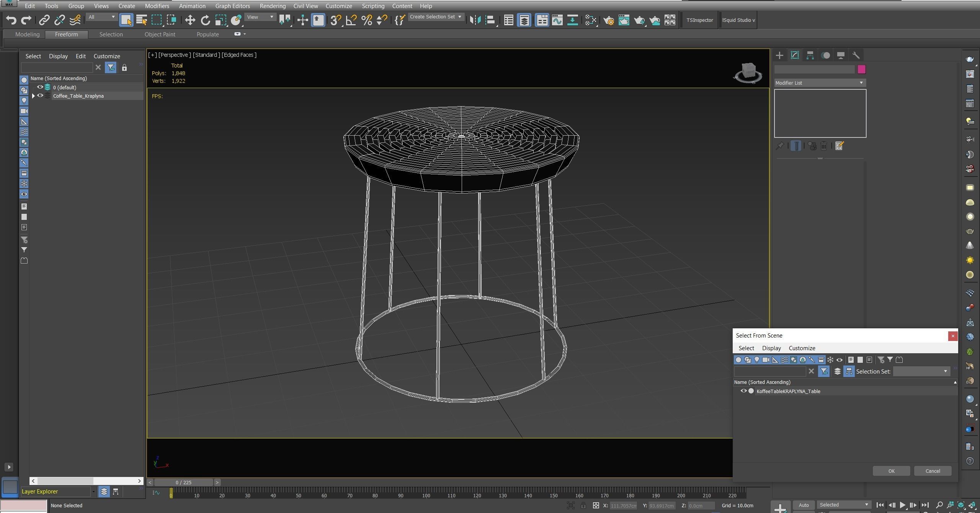The height and width of the screenshot is (513, 980).
Task: Activate the Select and Link tool
Action: click(44, 20)
